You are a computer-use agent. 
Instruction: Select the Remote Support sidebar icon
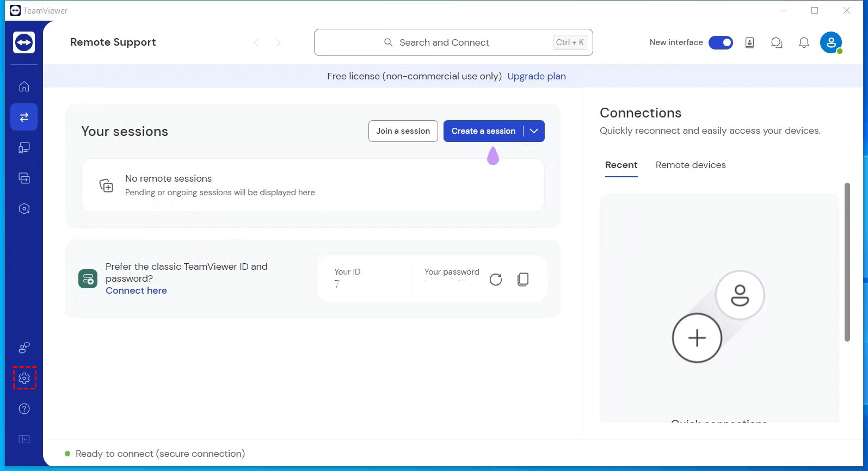click(24, 117)
